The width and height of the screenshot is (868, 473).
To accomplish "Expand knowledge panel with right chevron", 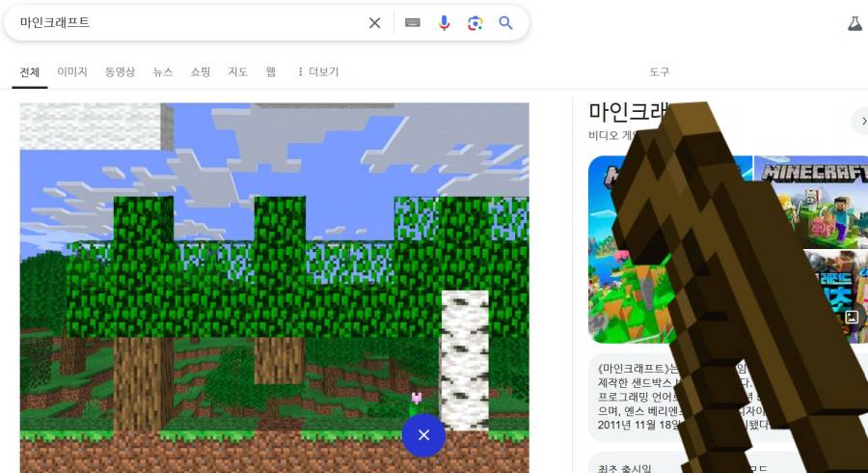I will [x=862, y=121].
